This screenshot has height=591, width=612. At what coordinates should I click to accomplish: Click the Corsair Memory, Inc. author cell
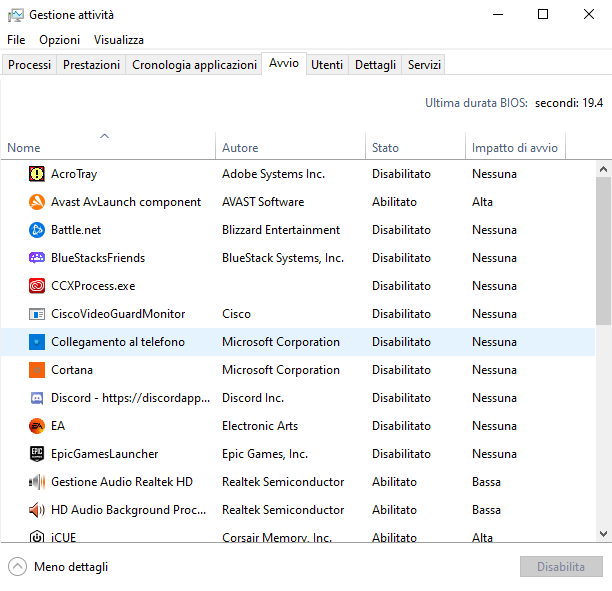pyautogui.click(x=277, y=537)
